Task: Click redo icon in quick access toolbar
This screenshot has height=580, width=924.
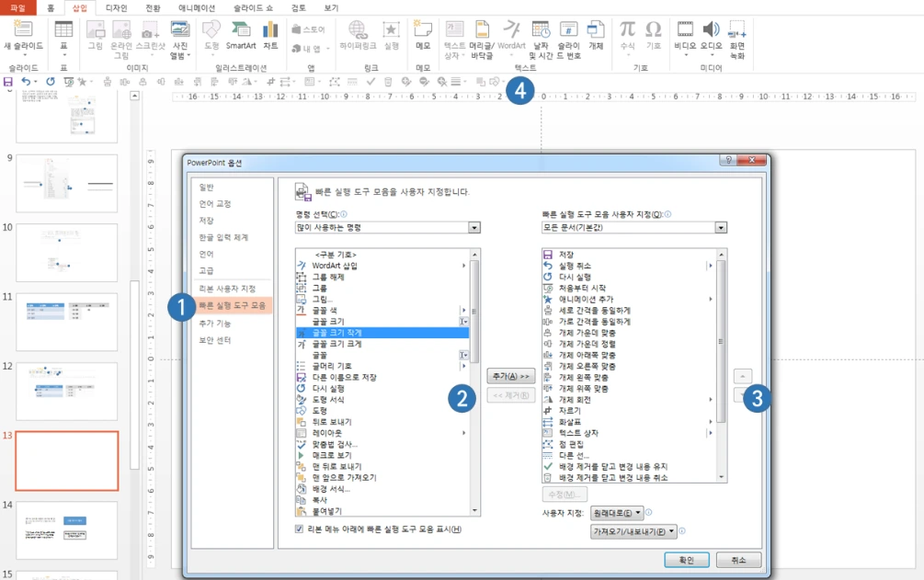Action: point(51,81)
